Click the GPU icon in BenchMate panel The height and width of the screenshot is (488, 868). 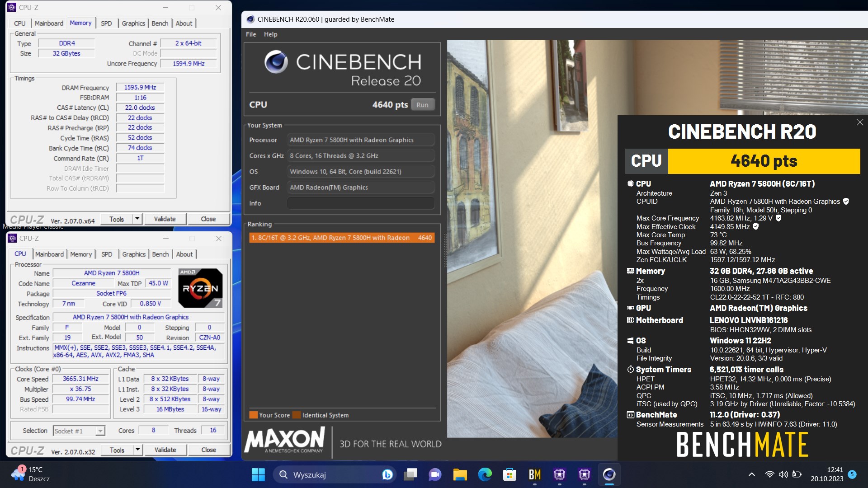[x=630, y=308]
